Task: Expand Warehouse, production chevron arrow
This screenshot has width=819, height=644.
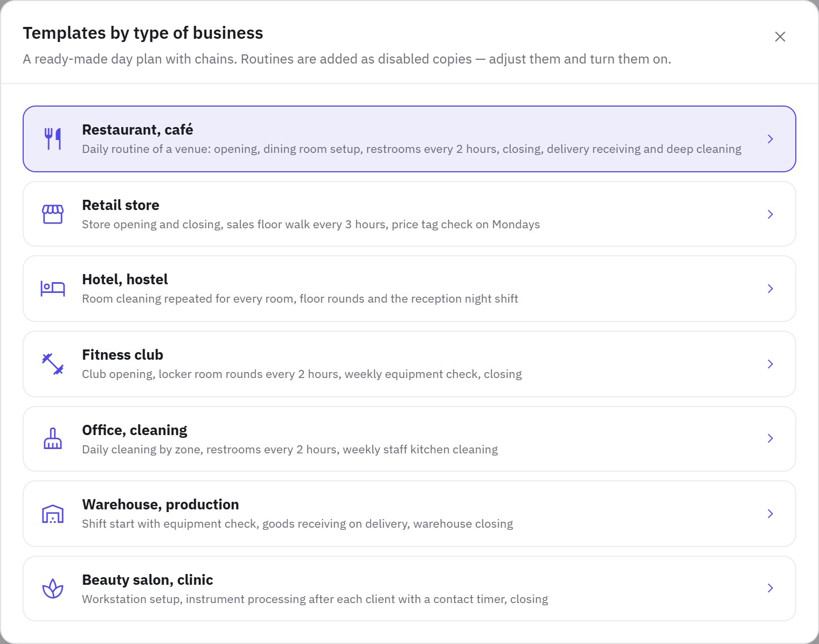Action: click(771, 514)
